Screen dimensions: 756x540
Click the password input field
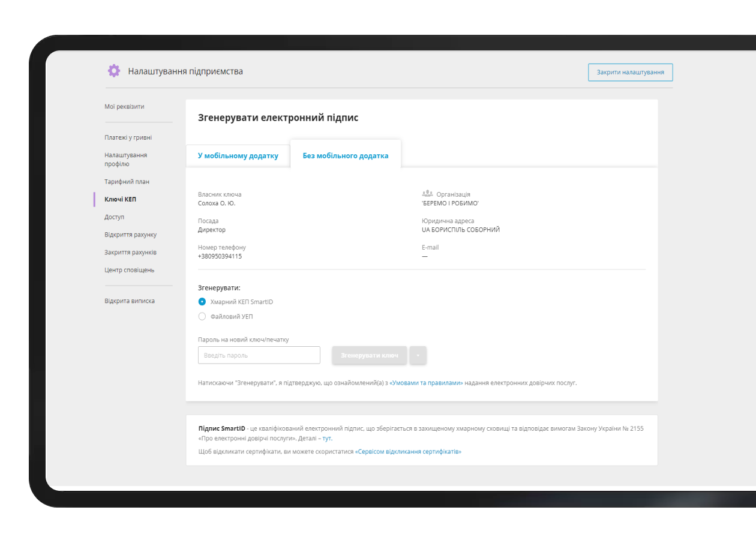click(x=259, y=355)
